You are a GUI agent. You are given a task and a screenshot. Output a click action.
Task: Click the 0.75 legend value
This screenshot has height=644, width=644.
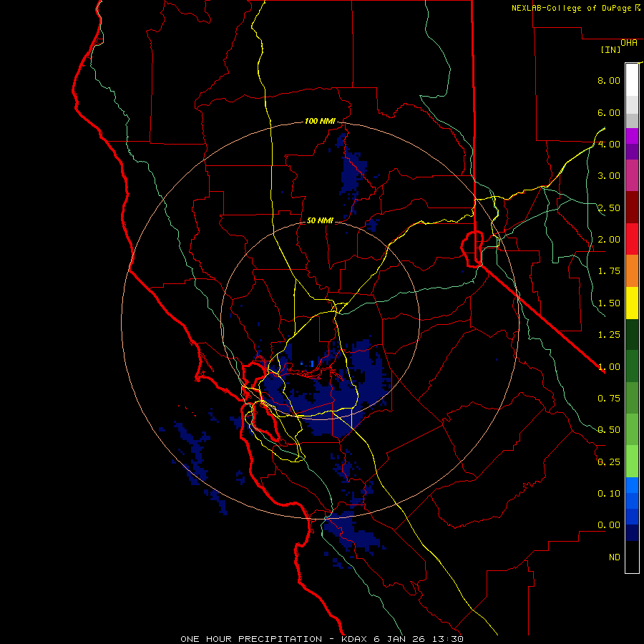(609, 399)
